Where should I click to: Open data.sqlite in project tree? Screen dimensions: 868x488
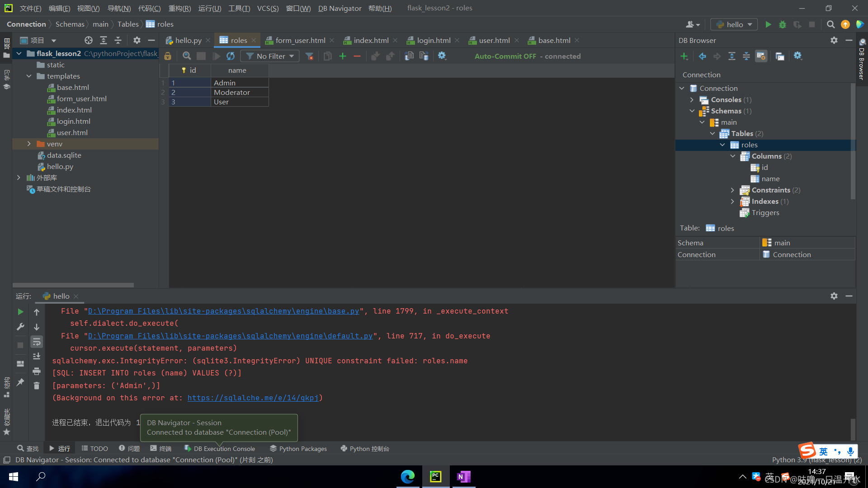pos(64,155)
